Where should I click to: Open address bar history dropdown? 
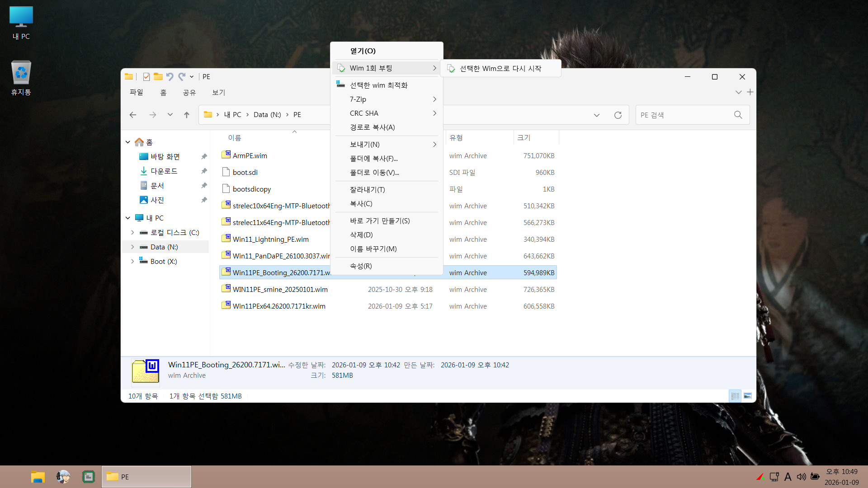597,115
